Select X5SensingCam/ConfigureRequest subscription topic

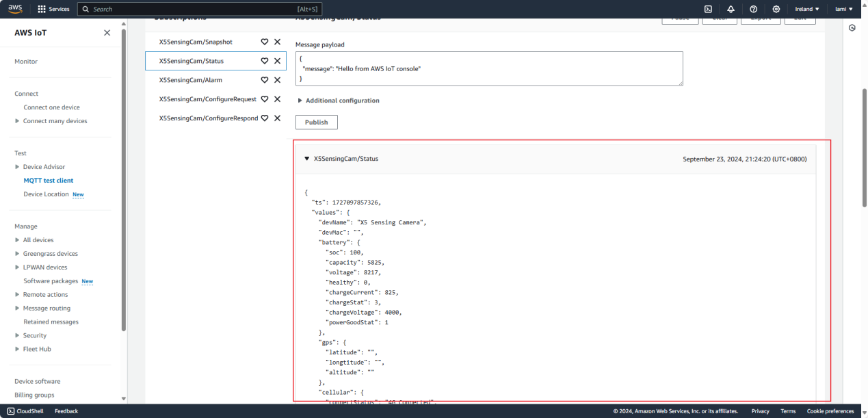click(x=207, y=99)
